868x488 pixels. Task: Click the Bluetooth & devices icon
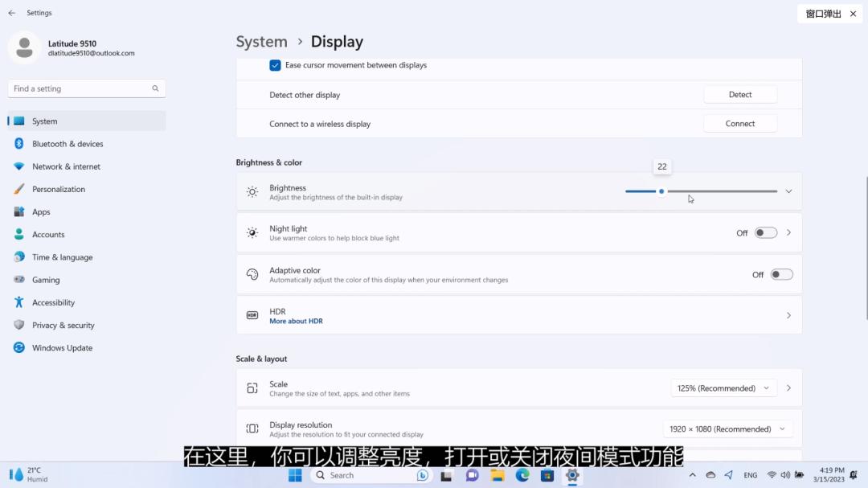[18, 144]
